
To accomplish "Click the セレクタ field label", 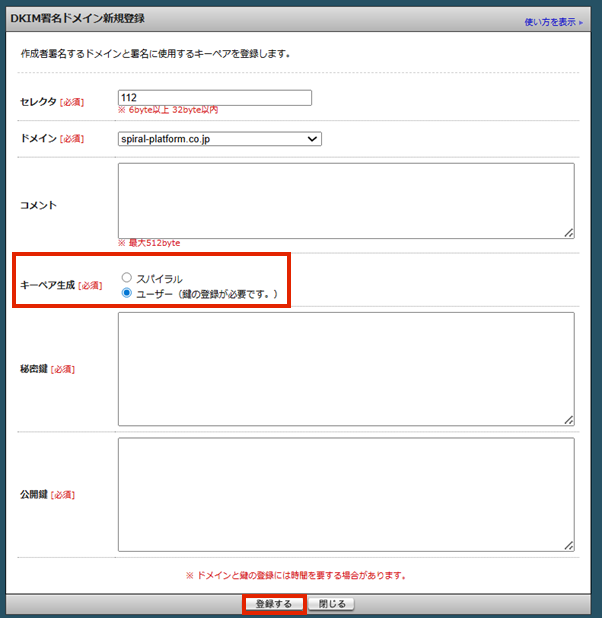I will (38, 102).
